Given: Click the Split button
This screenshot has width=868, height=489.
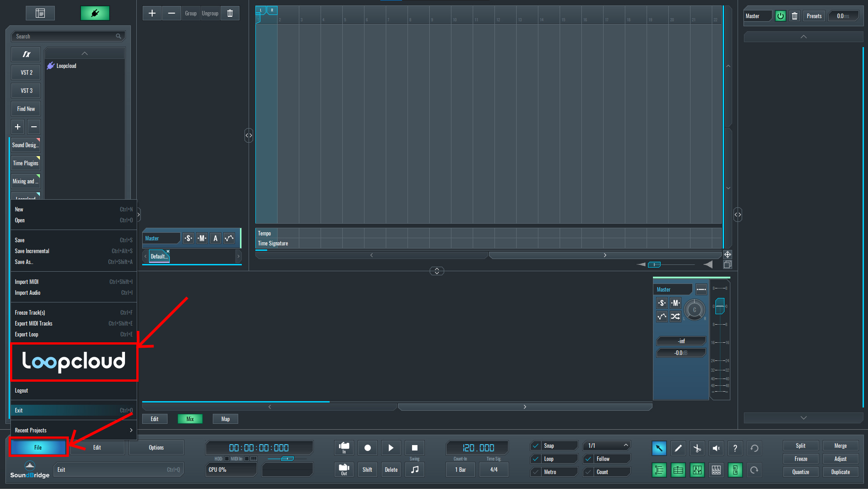Looking at the screenshot, I should (801, 446).
